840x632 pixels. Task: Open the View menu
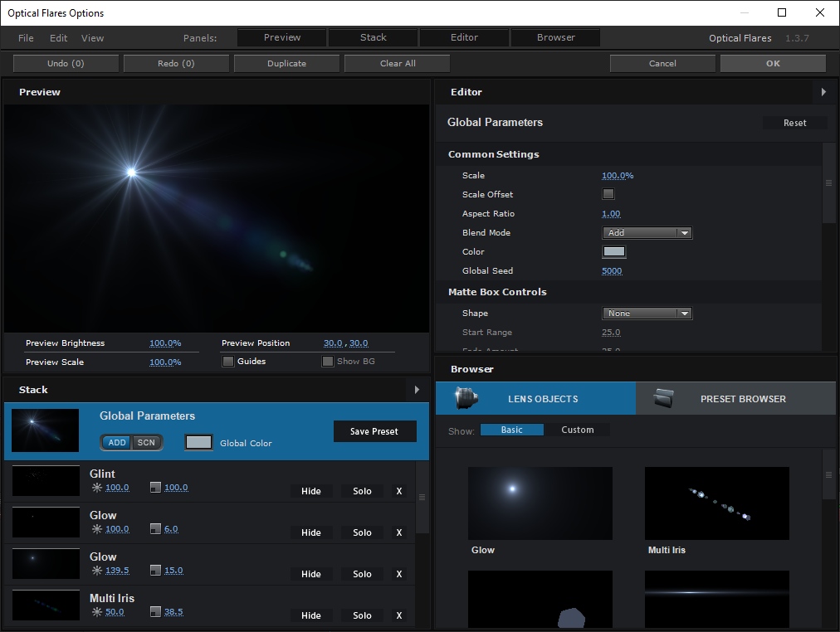[x=93, y=38]
